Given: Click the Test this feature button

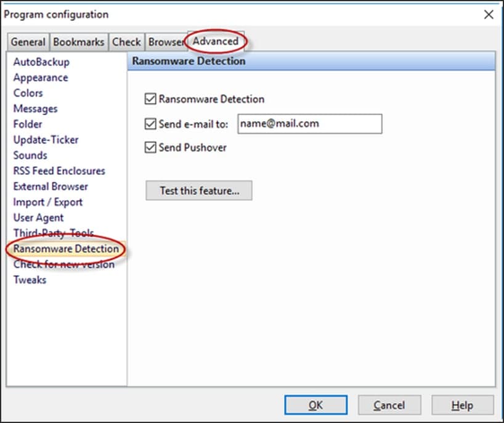Looking at the screenshot, I should point(199,190).
